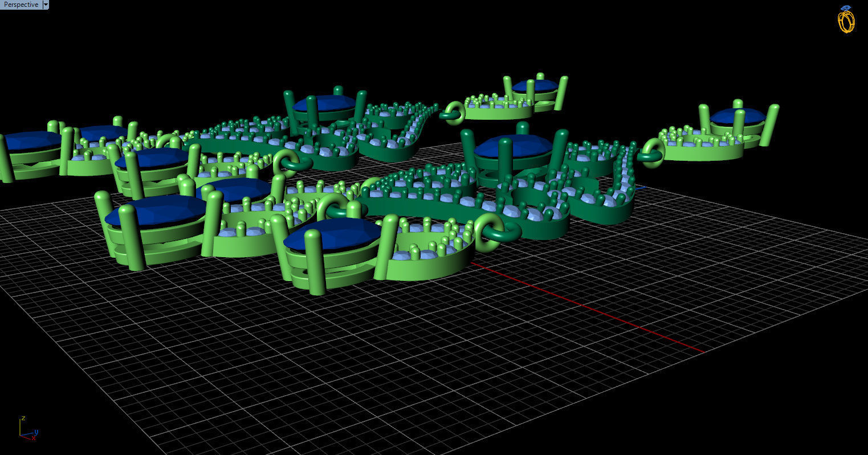
Task: Click the XYZ world axis icon
Action: pyautogui.click(x=28, y=428)
